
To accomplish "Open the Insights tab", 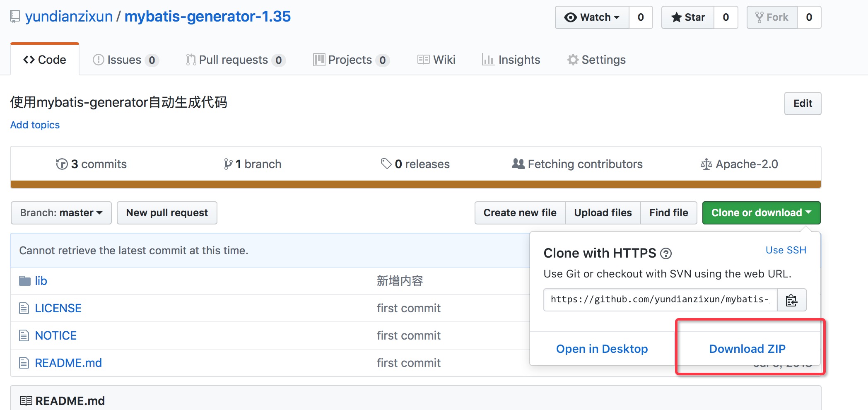I will coord(511,60).
